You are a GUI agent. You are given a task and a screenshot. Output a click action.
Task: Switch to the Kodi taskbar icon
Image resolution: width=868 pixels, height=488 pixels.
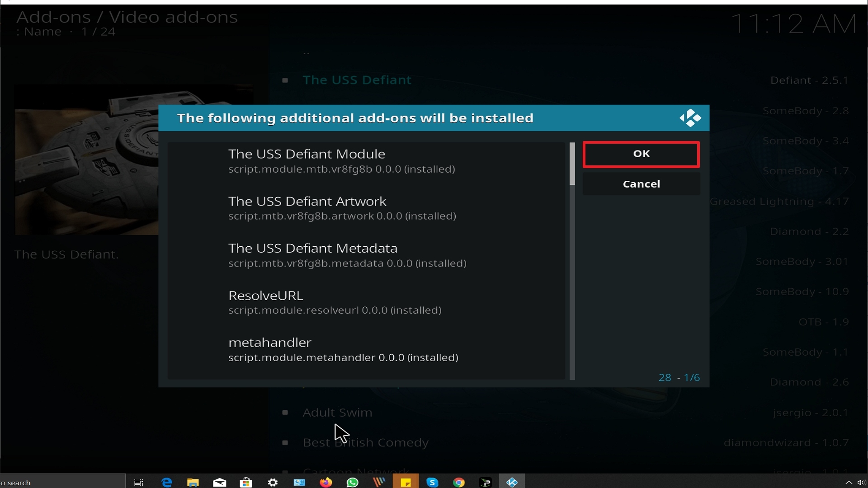point(512,482)
